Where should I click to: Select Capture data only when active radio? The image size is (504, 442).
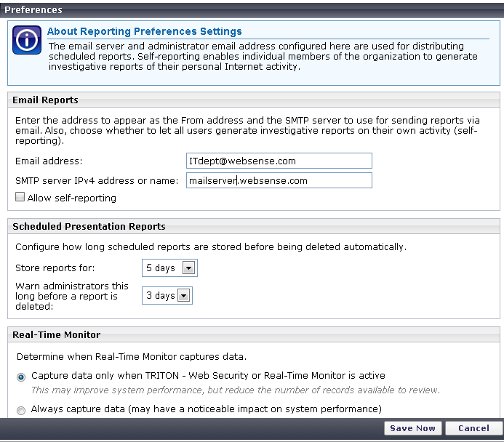[21, 377]
